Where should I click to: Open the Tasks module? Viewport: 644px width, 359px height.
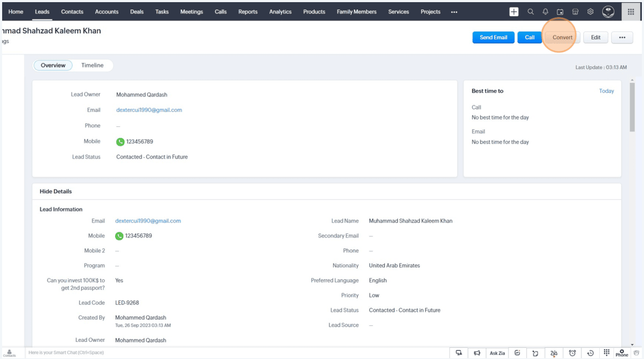tap(162, 12)
